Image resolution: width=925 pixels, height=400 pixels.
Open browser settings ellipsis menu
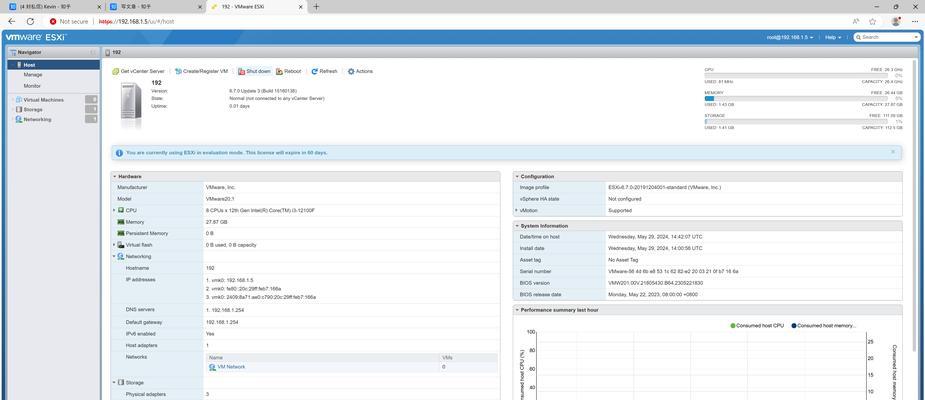pos(915,21)
